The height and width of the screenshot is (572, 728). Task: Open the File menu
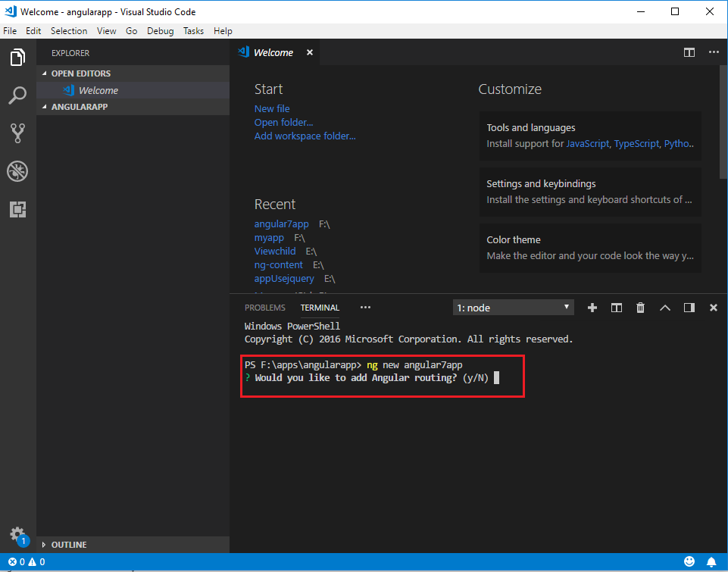pos(10,30)
